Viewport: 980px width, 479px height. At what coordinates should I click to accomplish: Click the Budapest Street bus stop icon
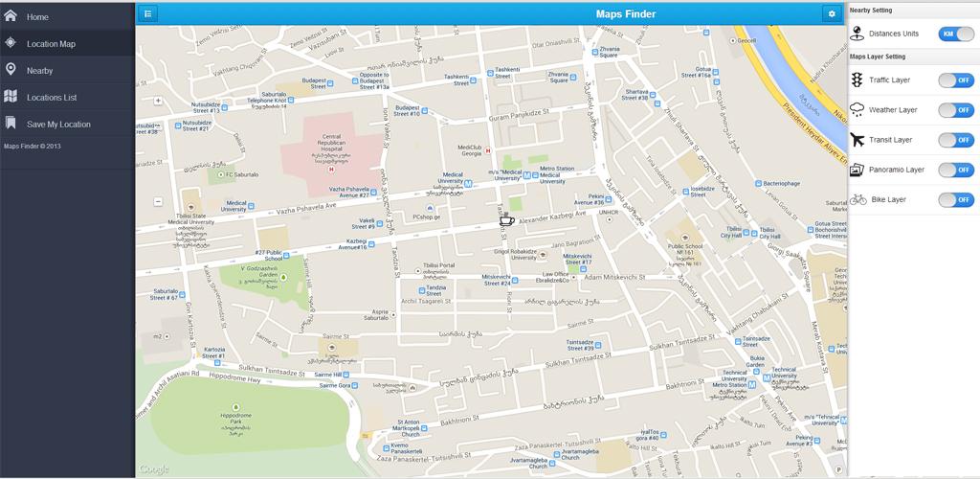pyautogui.click(x=330, y=83)
